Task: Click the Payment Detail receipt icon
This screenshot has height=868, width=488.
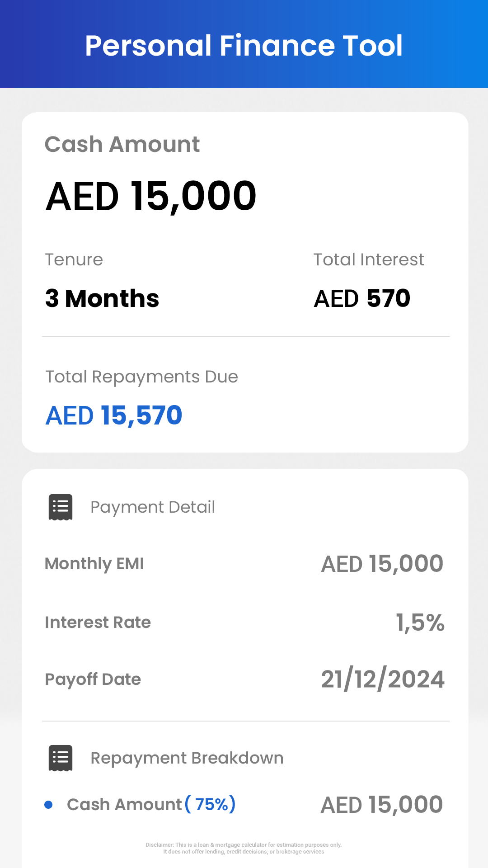Action: click(x=61, y=507)
